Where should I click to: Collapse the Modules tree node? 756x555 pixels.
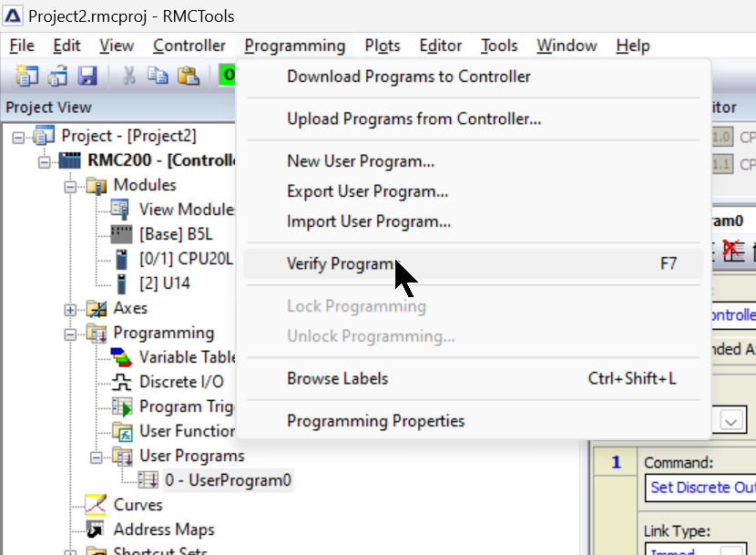[x=70, y=187]
